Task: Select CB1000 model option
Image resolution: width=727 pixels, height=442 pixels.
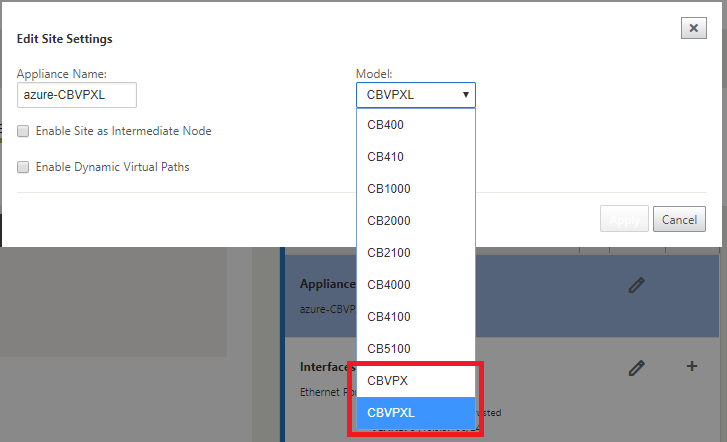Action: [416, 189]
